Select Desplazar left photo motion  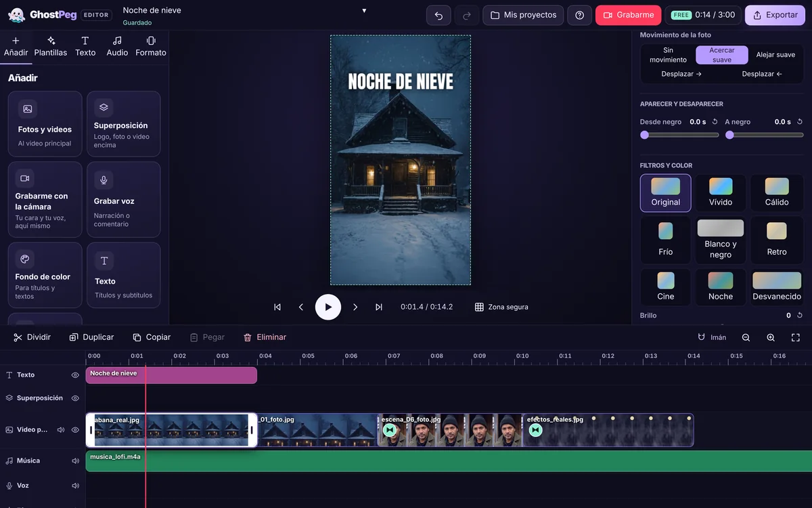762,74
